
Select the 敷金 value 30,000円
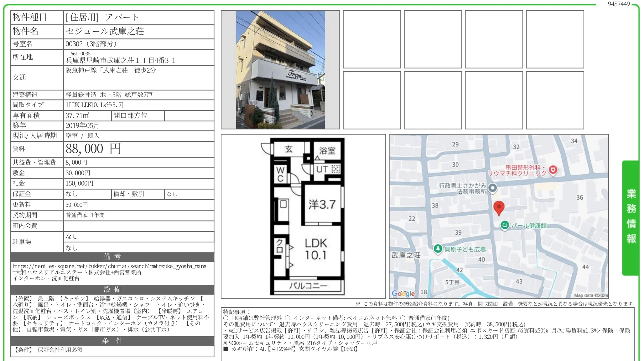78,173
